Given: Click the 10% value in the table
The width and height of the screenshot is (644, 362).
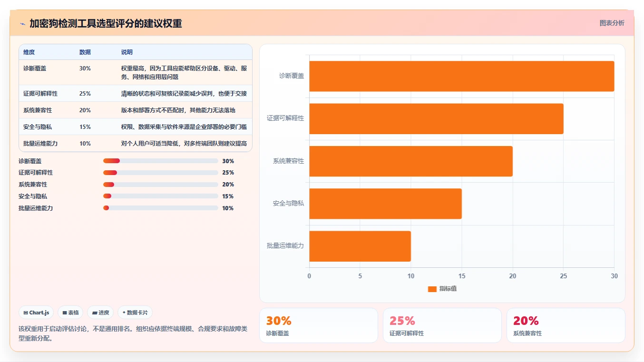Looking at the screenshot, I should pyautogui.click(x=85, y=143).
